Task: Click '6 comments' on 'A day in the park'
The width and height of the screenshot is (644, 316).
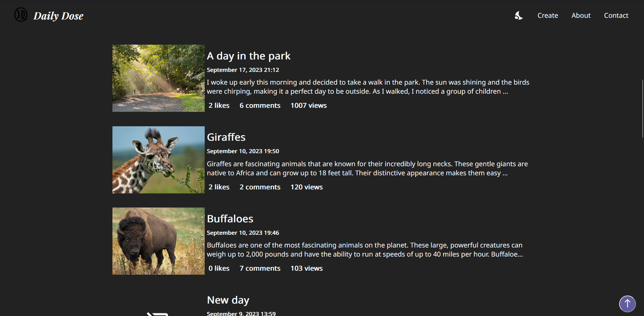Action: click(x=260, y=105)
